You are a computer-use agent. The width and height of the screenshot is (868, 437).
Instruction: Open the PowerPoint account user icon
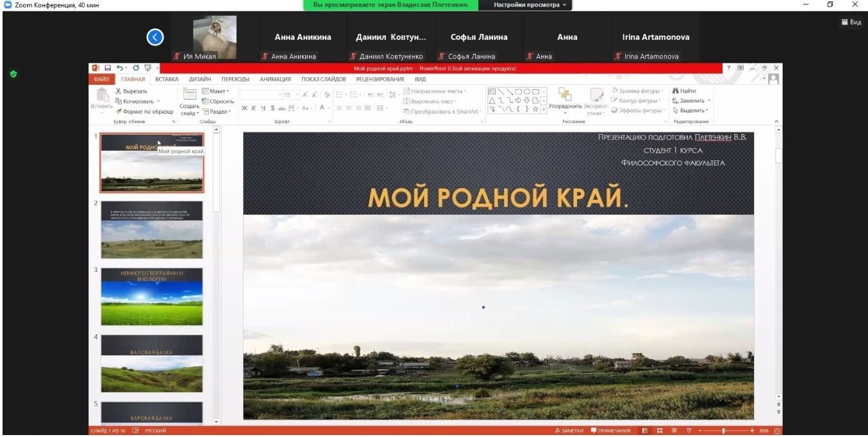pos(774,78)
